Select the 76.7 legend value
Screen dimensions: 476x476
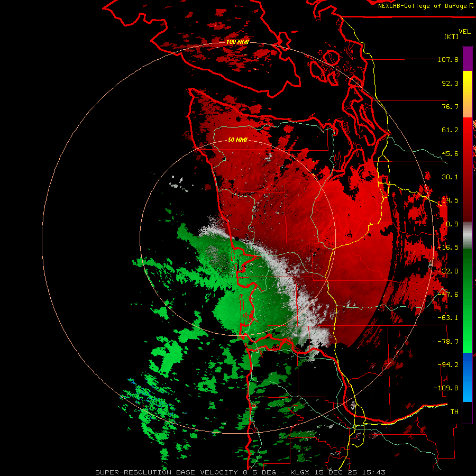(450, 106)
